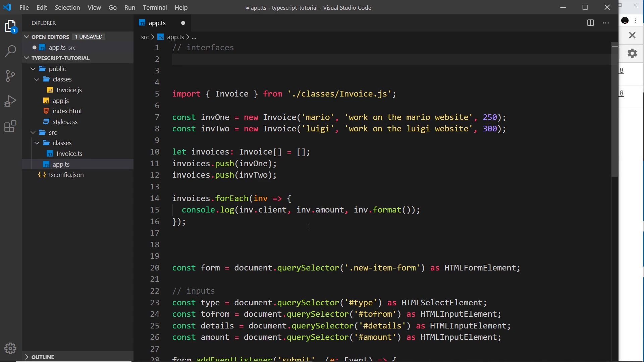The image size is (644, 362).
Task: Open the three-dot menu in background window
Action: tap(636, 21)
